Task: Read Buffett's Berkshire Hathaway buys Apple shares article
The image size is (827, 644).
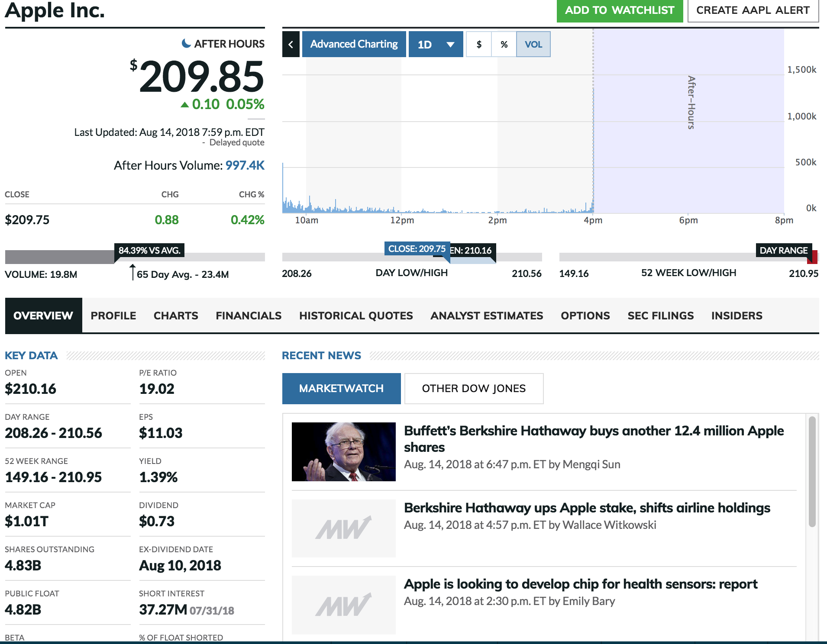Action: pos(594,439)
